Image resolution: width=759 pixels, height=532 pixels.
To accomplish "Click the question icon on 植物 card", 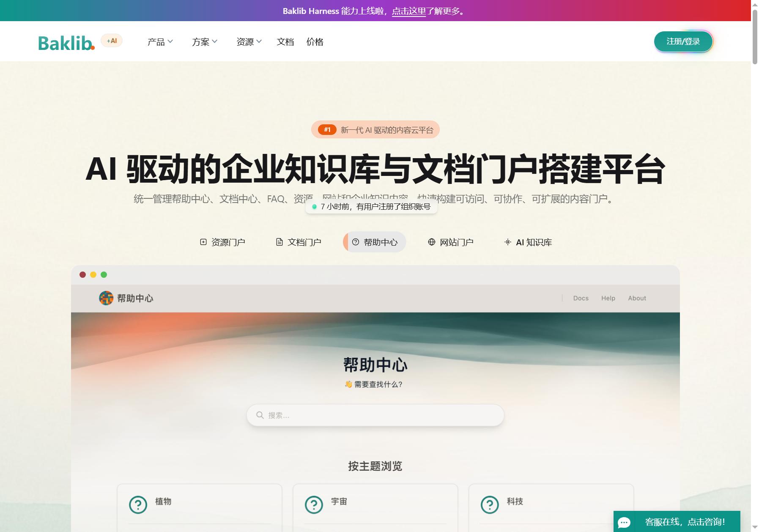I will tap(138, 505).
